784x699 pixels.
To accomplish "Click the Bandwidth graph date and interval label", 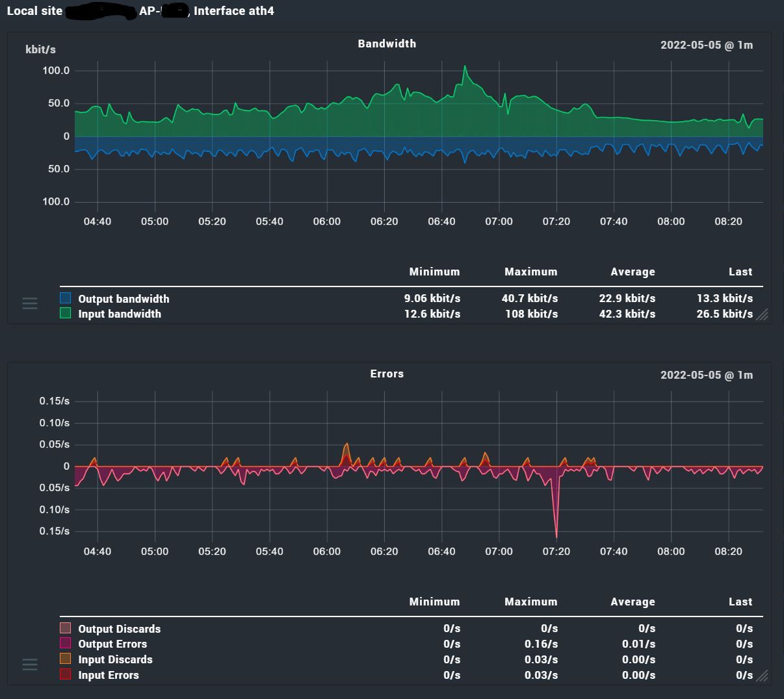I will 707,45.
